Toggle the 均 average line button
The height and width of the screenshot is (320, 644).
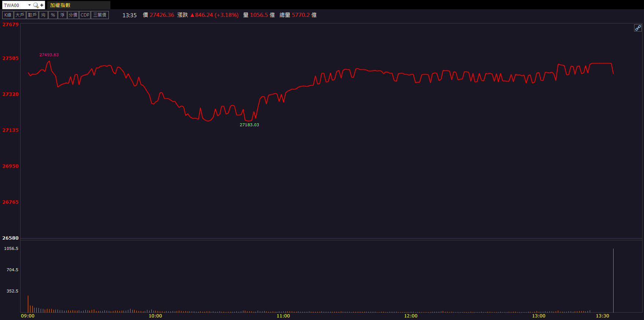point(43,15)
